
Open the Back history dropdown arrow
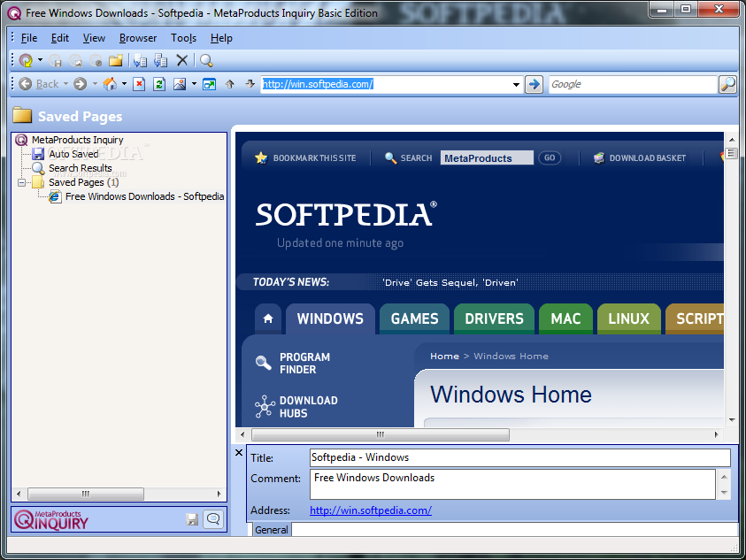point(66,84)
